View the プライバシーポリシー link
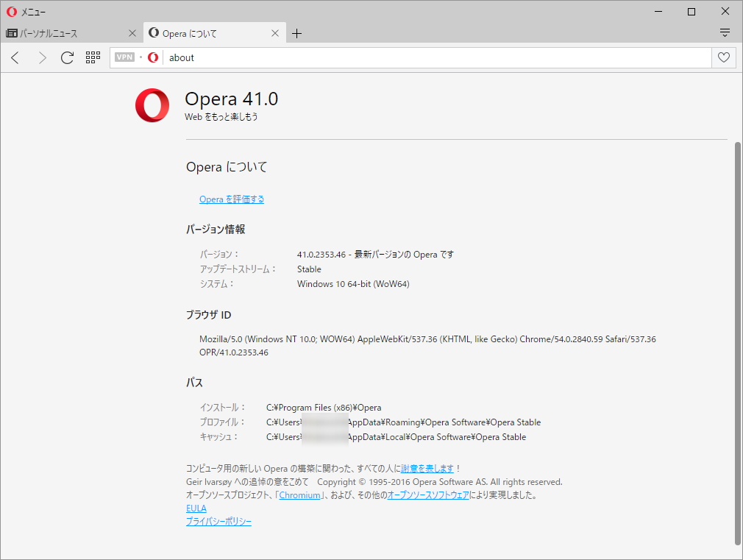This screenshot has height=560, width=743. [x=218, y=521]
